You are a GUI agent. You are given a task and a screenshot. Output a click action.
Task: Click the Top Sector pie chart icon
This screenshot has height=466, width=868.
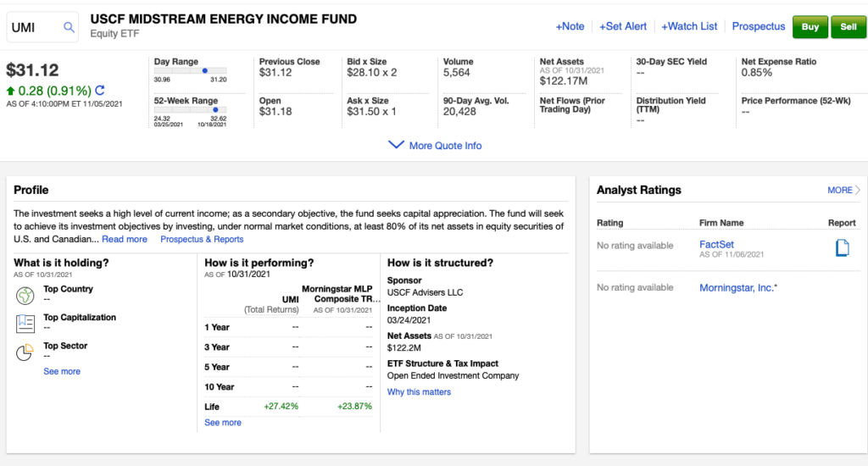pos(25,352)
